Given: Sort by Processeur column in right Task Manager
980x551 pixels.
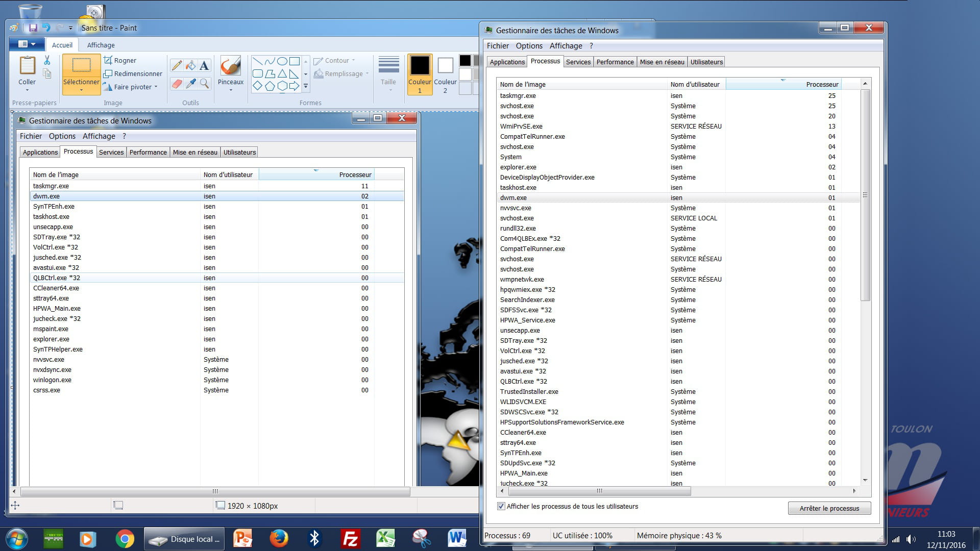Looking at the screenshot, I should (x=783, y=84).
